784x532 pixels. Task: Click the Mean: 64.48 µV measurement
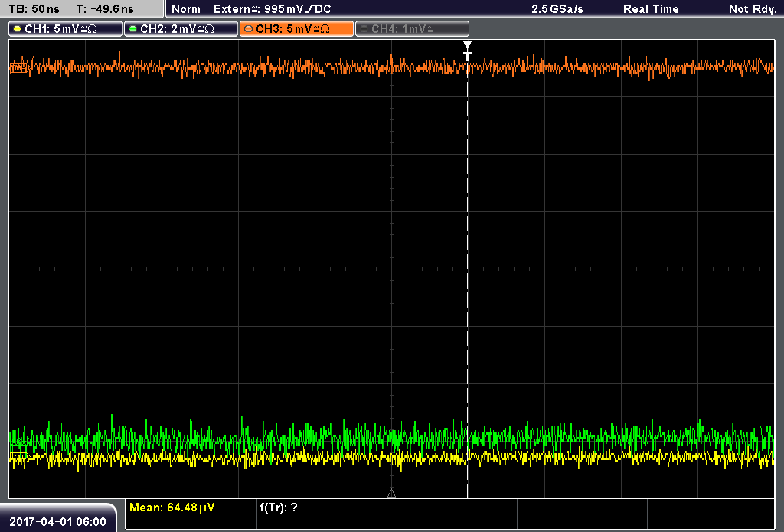tap(172, 508)
